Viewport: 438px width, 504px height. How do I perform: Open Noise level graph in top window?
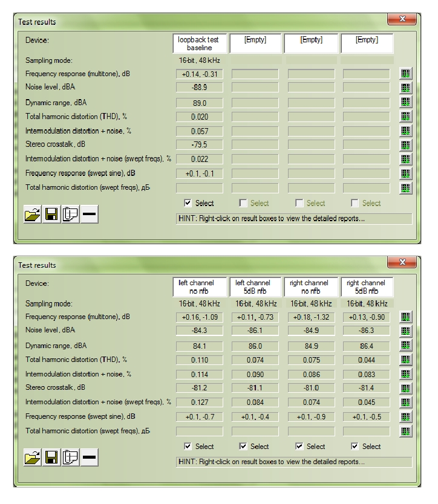coord(405,88)
